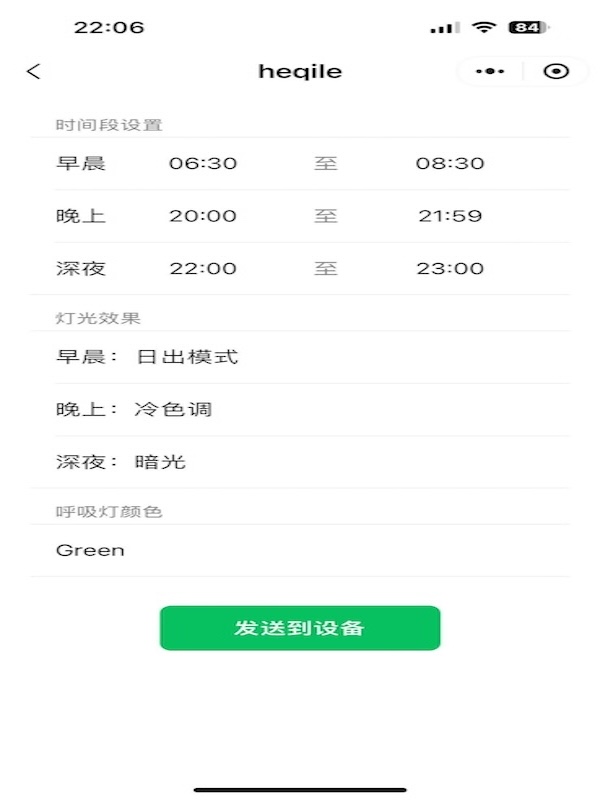Pick late-night end time 23:00
The height and width of the screenshot is (800, 600).
pos(450,268)
